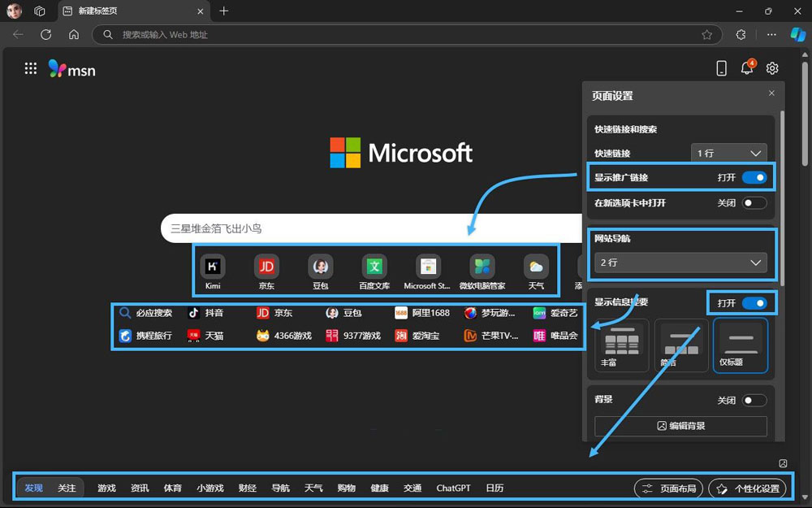The height and width of the screenshot is (508, 812).
Task: Open the 天气 quick link tile
Action: coord(536,271)
